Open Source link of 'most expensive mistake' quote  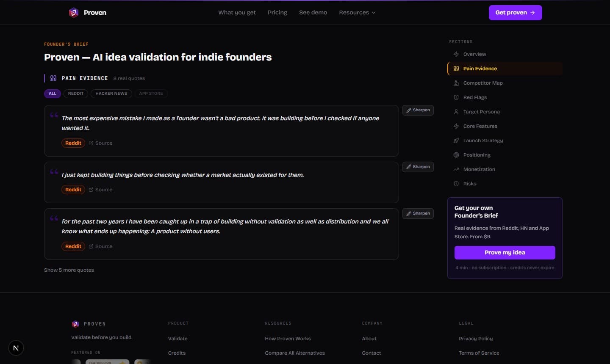click(100, 143)
